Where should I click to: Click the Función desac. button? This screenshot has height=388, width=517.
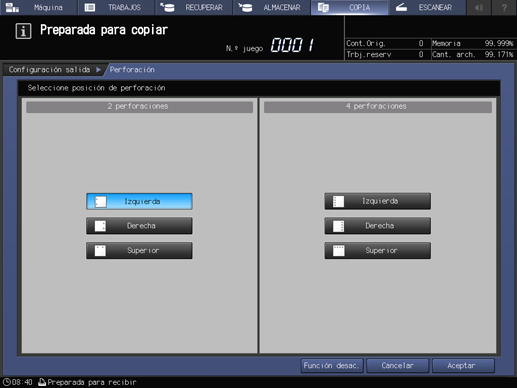332,366
